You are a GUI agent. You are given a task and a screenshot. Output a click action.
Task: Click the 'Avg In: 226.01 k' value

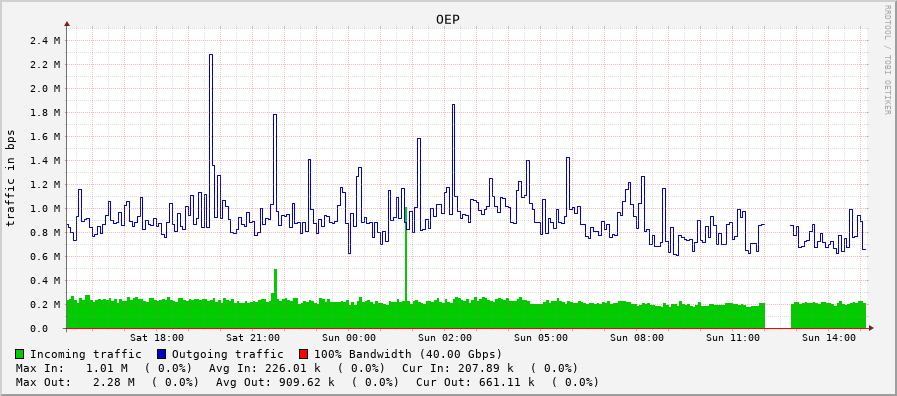click(x=265, y=368)
